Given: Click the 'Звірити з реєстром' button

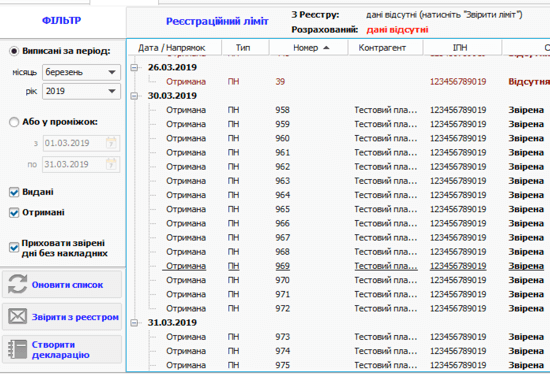Looking at the screenshot, I should pyautogui.click(x=62, y=317).
